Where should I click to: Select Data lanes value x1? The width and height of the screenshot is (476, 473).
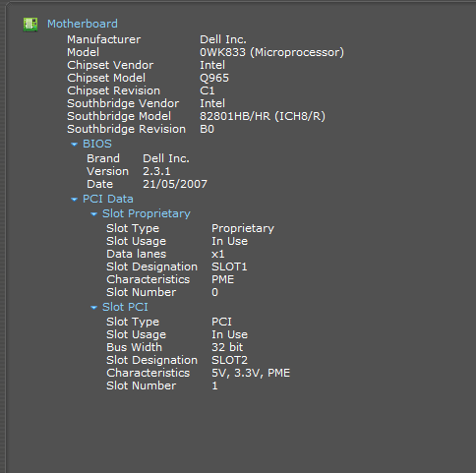[218, 254]
